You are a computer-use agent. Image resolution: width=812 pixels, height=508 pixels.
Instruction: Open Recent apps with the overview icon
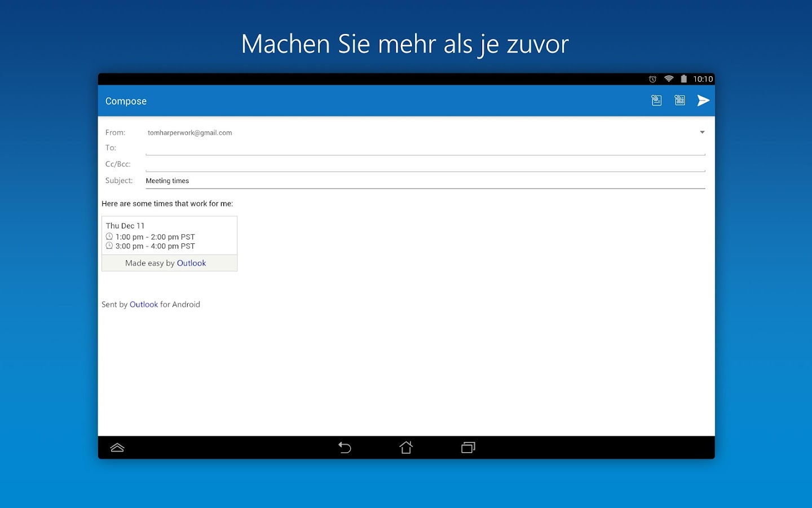tap(467, 447)
